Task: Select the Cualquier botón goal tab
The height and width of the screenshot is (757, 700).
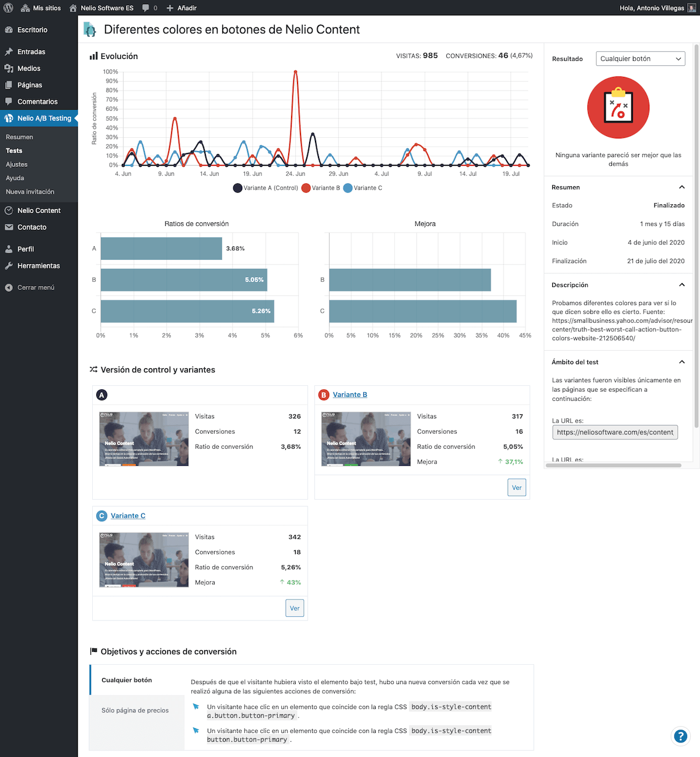Action: tap(137, 680)
